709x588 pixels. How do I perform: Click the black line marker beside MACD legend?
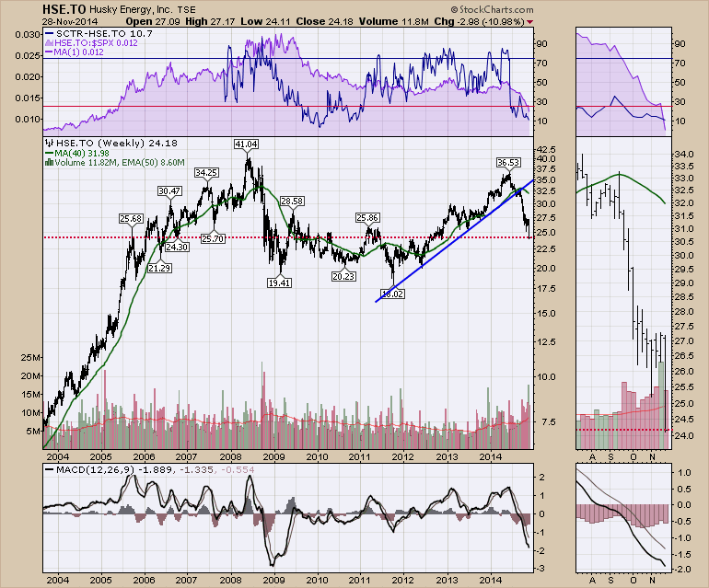[x=50, y=470]
